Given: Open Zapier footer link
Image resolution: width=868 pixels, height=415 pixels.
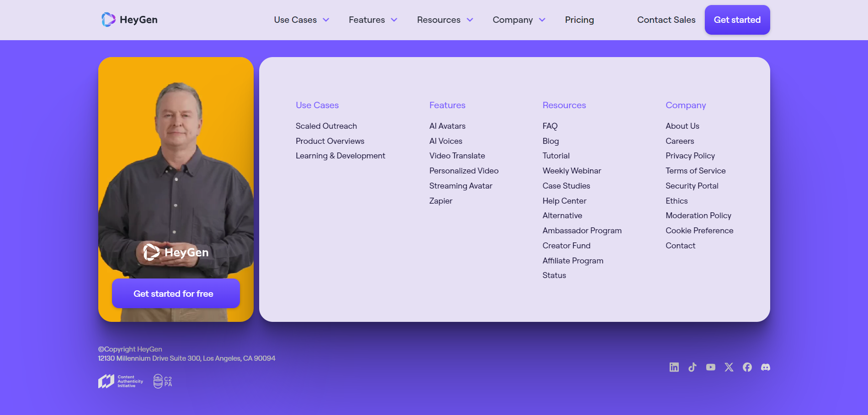Looking at the screenshot, I should (x=441, y=201).
